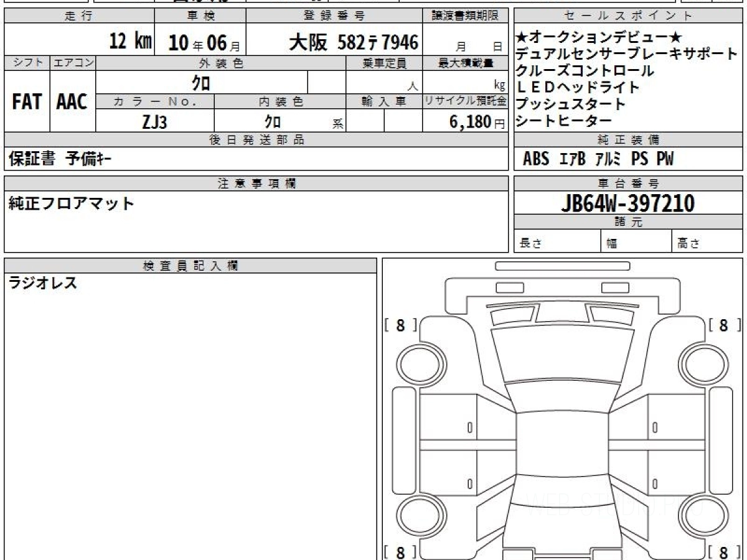
Task: Click the 外装色 header
Action: click(221, 63)
